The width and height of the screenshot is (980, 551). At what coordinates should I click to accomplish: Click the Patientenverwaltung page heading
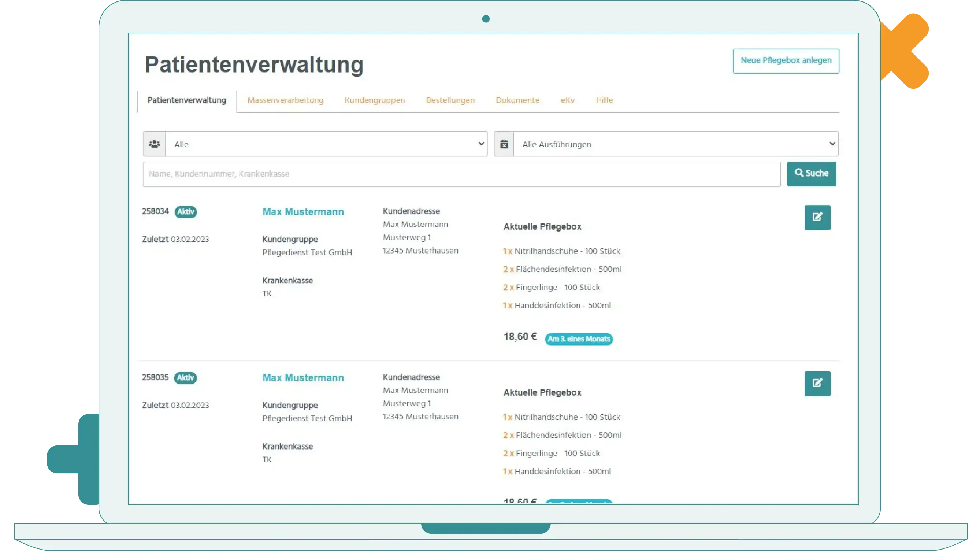[x=254, y=64]
